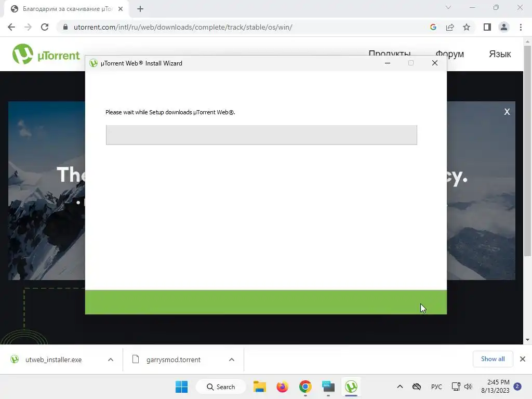Viewport: 532px width, 399px height.
Task: Open the Язык language menu
Action: (x=500, y=54)
